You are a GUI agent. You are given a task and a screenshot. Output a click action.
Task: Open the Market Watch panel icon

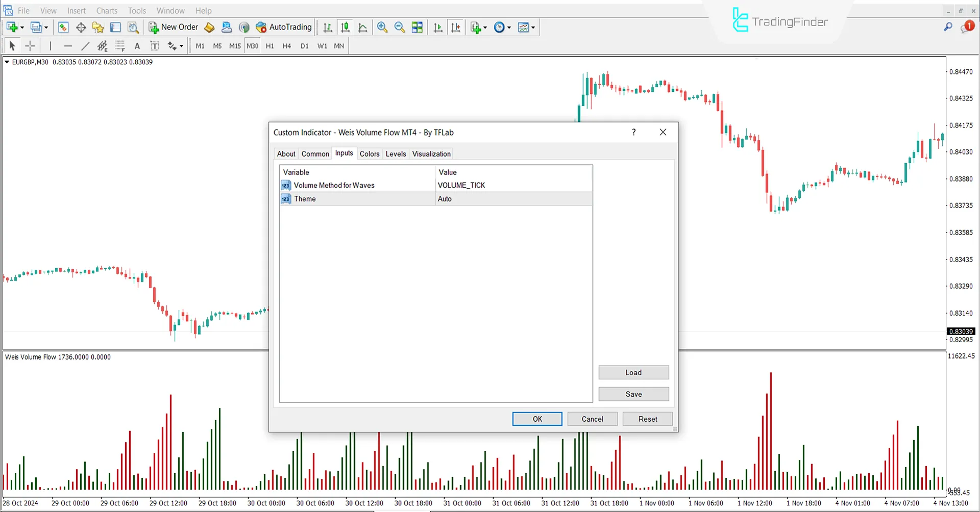pos(63,27)
